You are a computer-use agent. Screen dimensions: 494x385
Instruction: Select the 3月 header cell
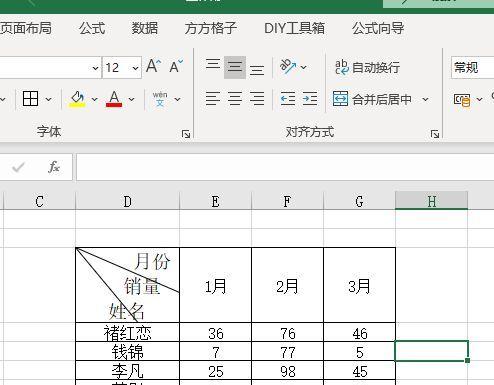click(359, 285)
